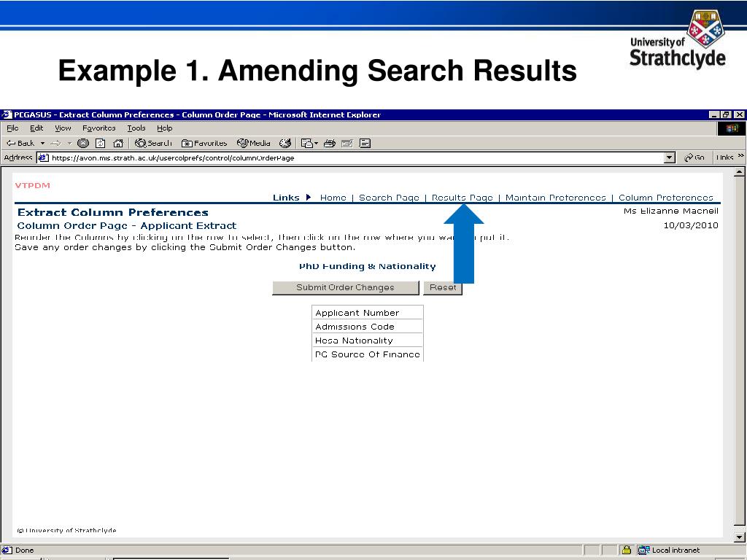The width and height of the screenshot is (747, 560).
Task: Click the VTPDM text at top left
Action: click(32, 185)
